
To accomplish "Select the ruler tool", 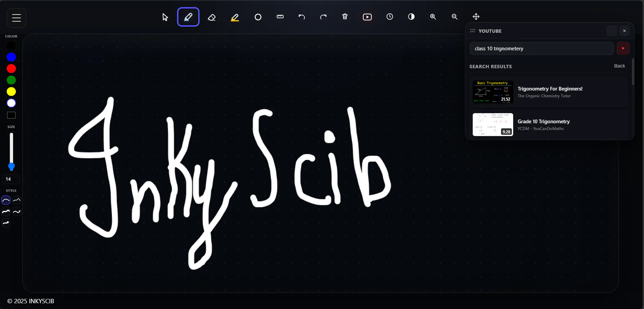I will pos(280,17).
